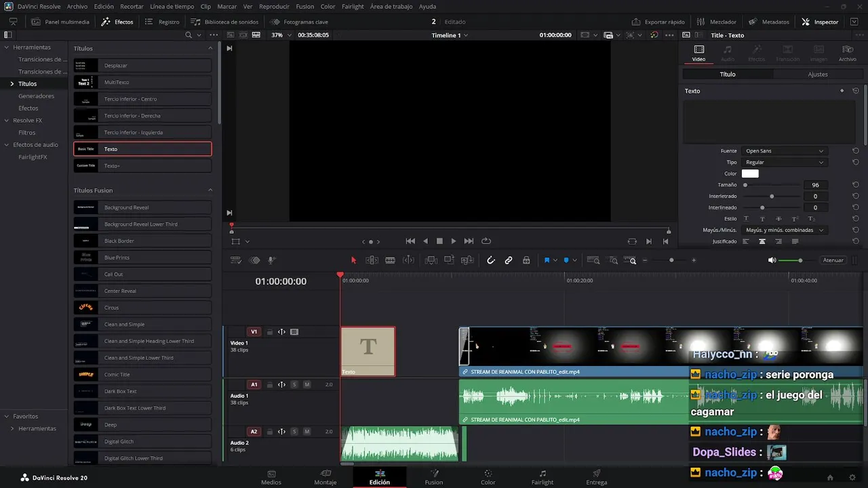Open the Panel multimedia button
The width and height of the screenshot is (868, 488).
coord(60,22)
